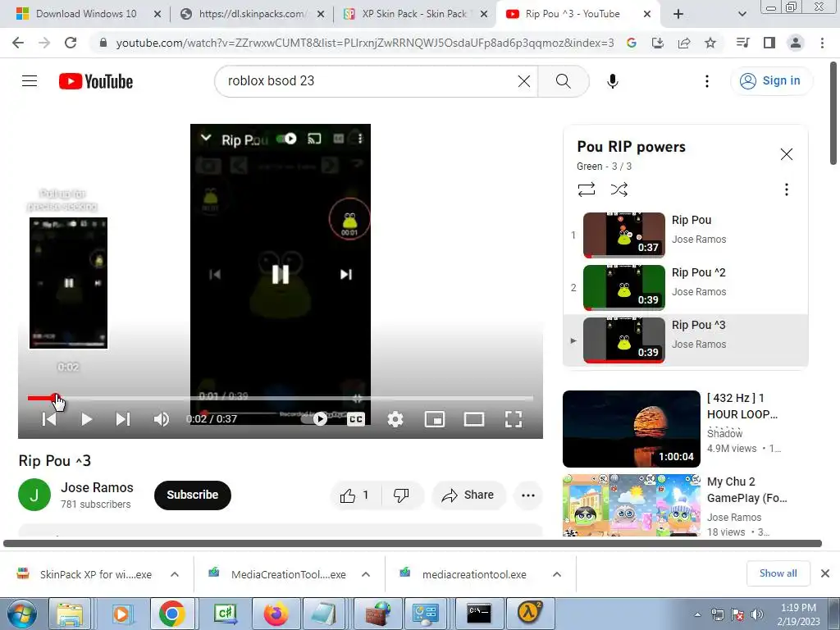This screenshot has width=840, height=630.
Task: Open YouTube settings three-dot menu
Action: point(706,81)
